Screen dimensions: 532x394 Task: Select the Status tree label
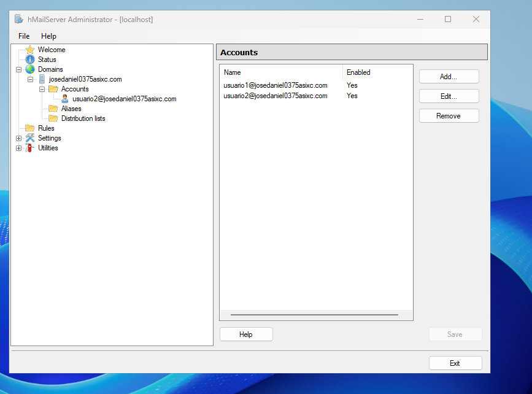pyautogui.click(x=47, y=60)
